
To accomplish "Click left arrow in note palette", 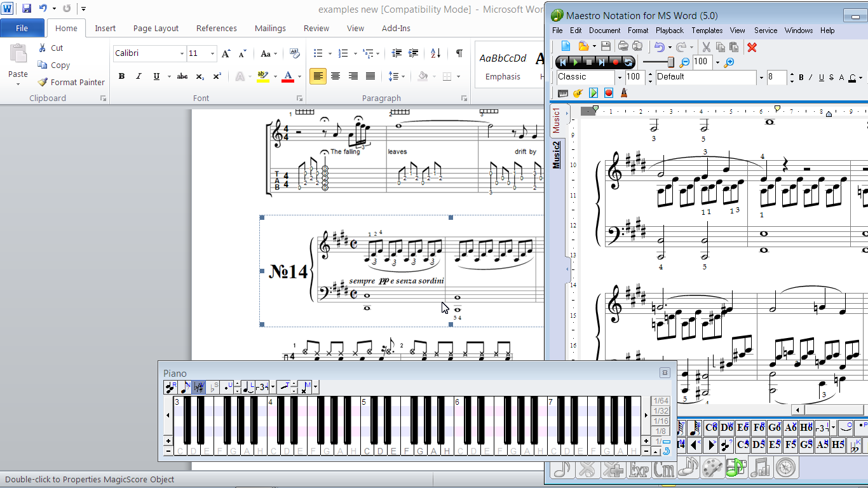I will point(695,444).
